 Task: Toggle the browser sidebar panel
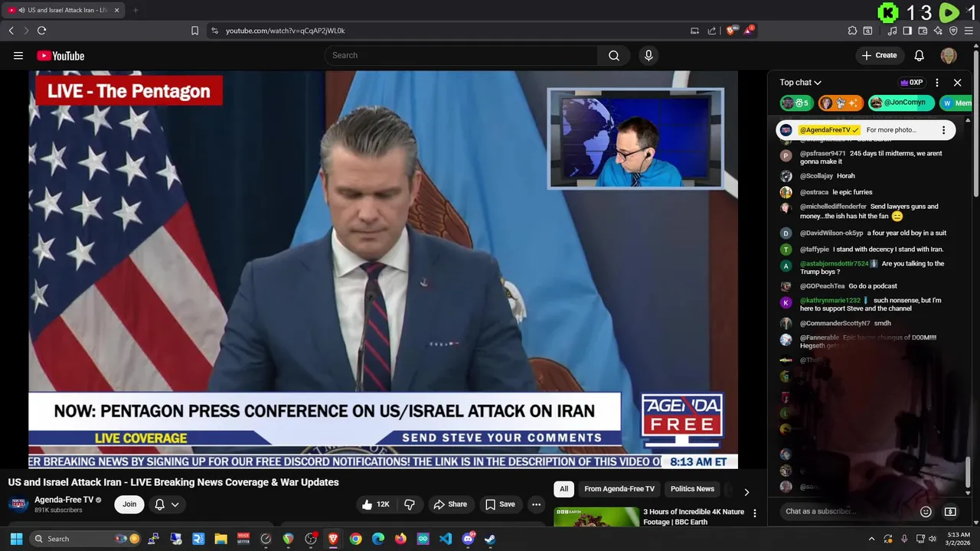tap(907, 31)
